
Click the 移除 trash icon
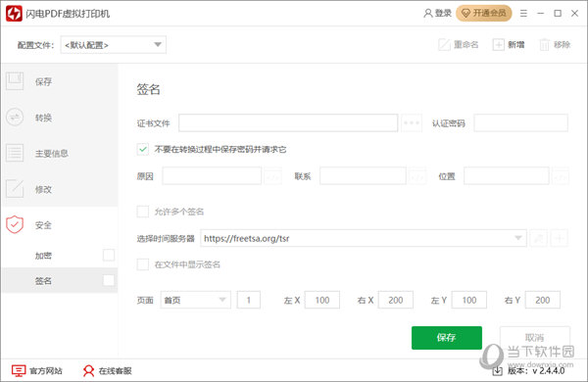pyautogui.click(x=544, y=45)
